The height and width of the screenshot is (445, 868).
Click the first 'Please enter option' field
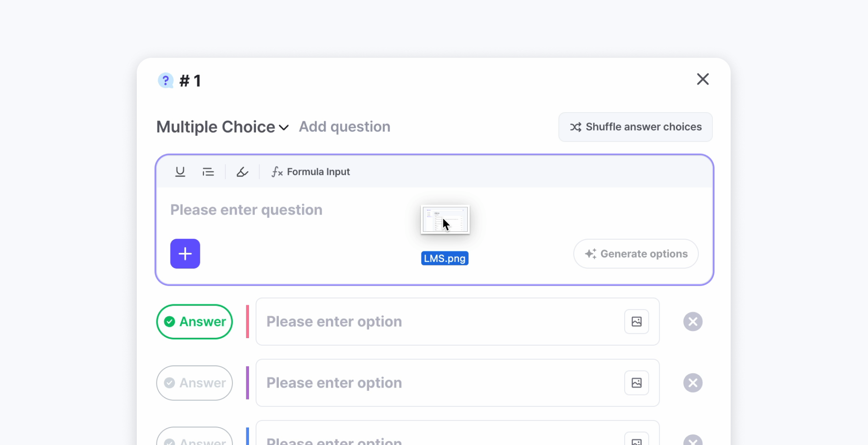pos(438,321)
